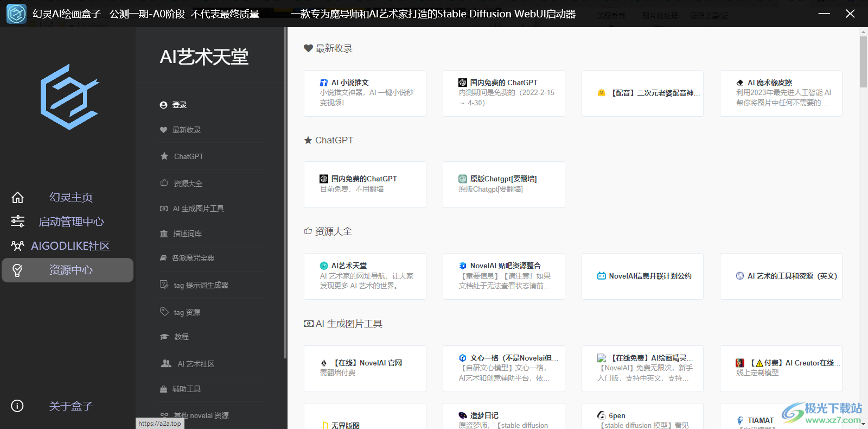Open the 国内免费的 ChatGPT card under 最新收录
The width and height of the screenshot is (868, 429).
[504, 93]
